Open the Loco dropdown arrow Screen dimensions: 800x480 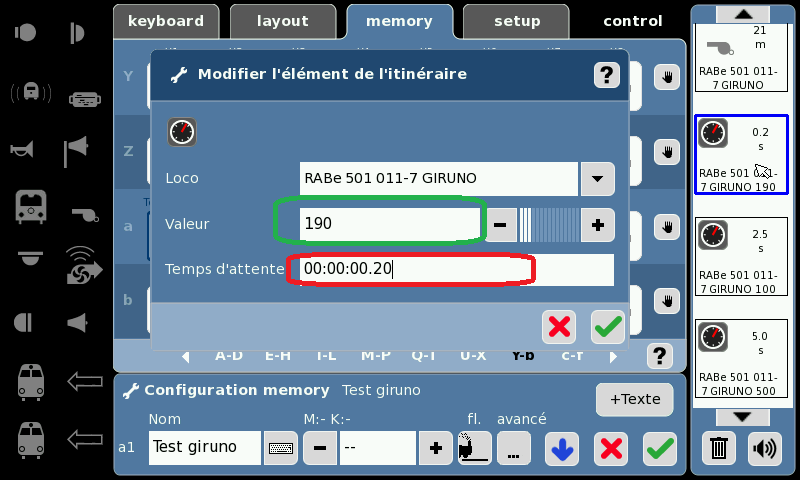597,179
